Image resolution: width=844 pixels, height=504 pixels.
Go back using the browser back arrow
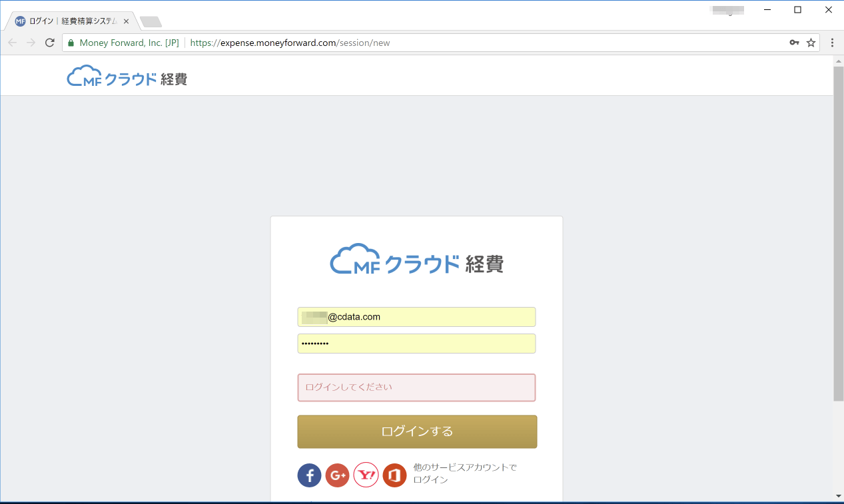click(x=13, y=43)
